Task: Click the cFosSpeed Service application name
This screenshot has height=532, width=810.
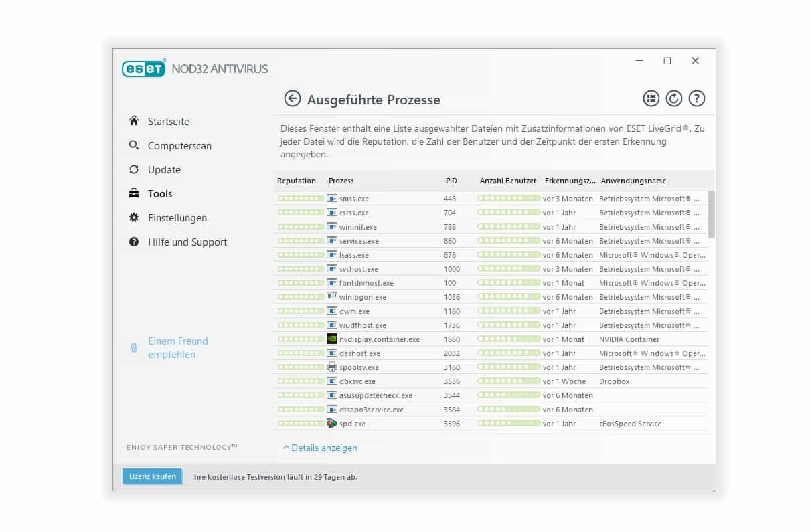Action: [630, 424]
